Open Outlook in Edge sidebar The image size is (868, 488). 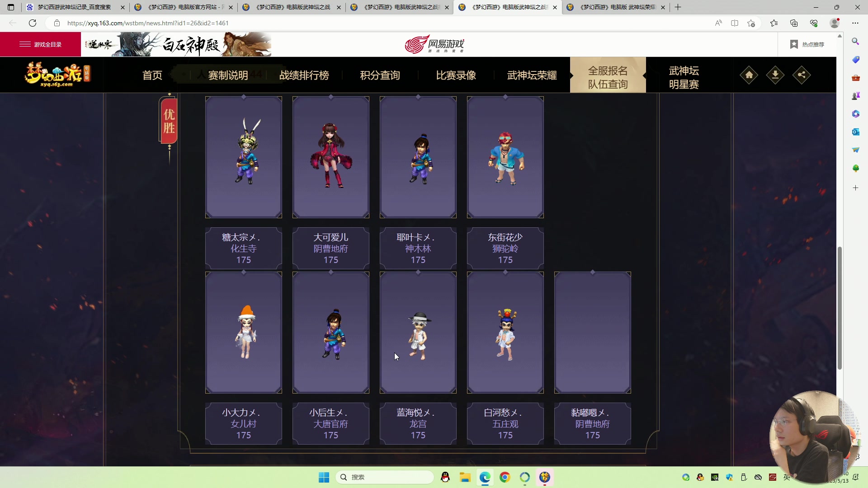point(855,132)
